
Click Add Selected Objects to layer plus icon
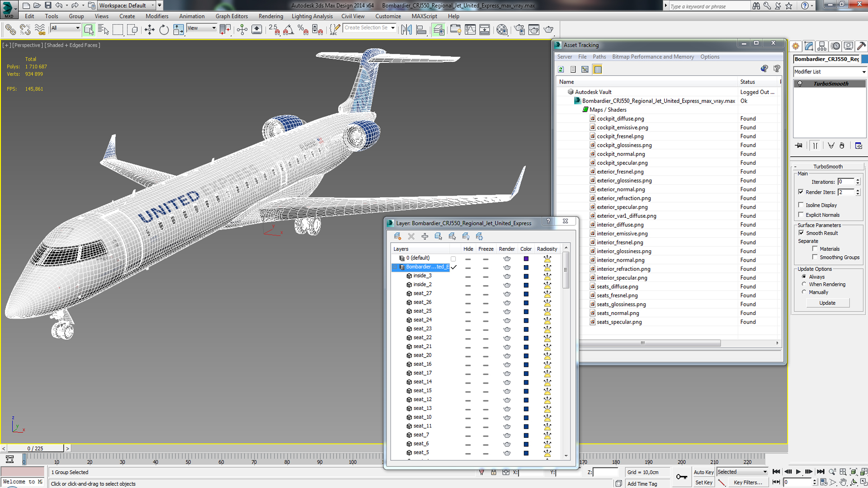[425, 236]
